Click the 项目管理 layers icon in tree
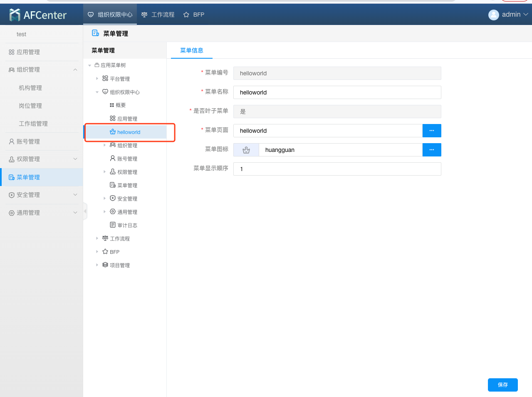This screenshot has height=397, width=532. coord(105,265)
